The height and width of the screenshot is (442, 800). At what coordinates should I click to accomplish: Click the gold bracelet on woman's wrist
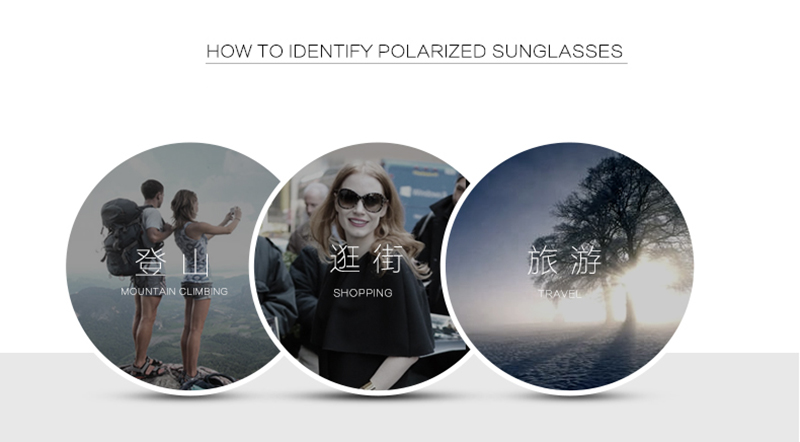pyautogui.click(x=368, y=385)
